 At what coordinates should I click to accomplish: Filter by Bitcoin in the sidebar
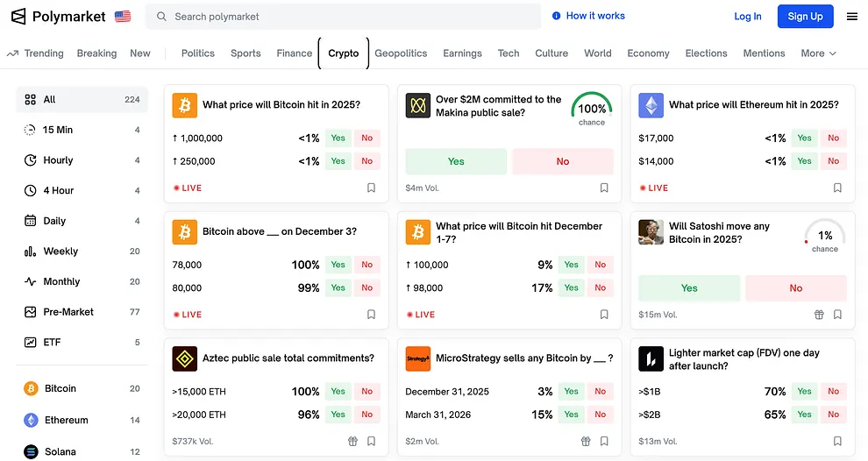[x=60, y=388]
